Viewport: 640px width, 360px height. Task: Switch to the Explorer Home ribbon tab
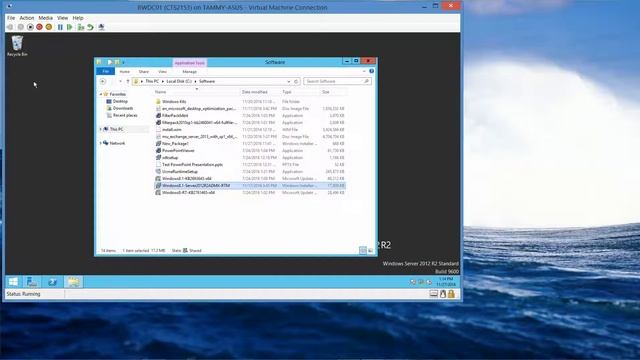124,71
